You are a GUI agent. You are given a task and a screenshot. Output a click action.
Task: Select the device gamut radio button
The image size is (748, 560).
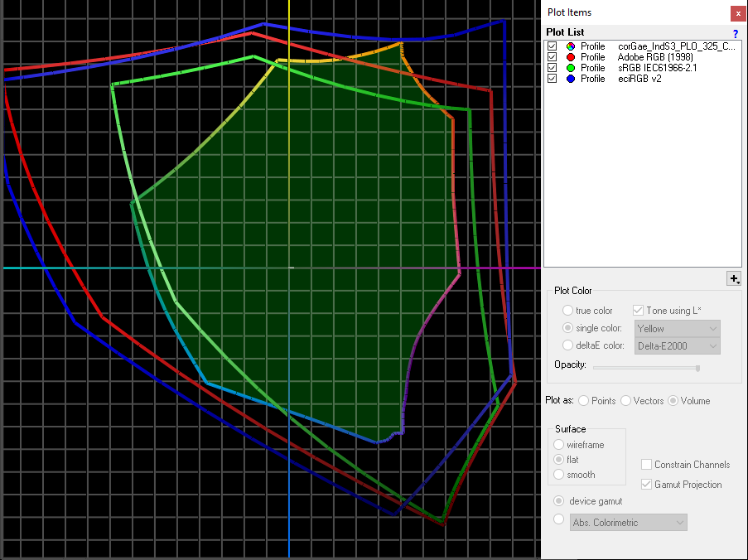click(558, 501)
